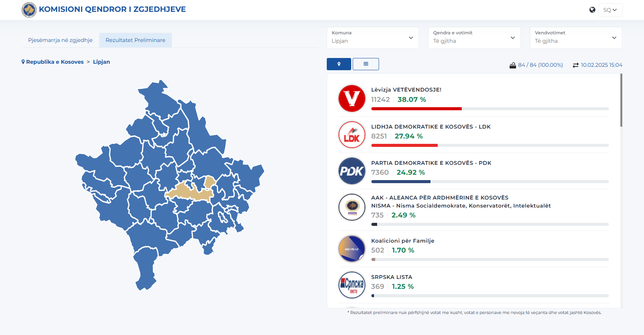This screenshot has height=335, width=644.
Task: Click the Koalicioni për Familje logo
Action: (x=352, y=249)
